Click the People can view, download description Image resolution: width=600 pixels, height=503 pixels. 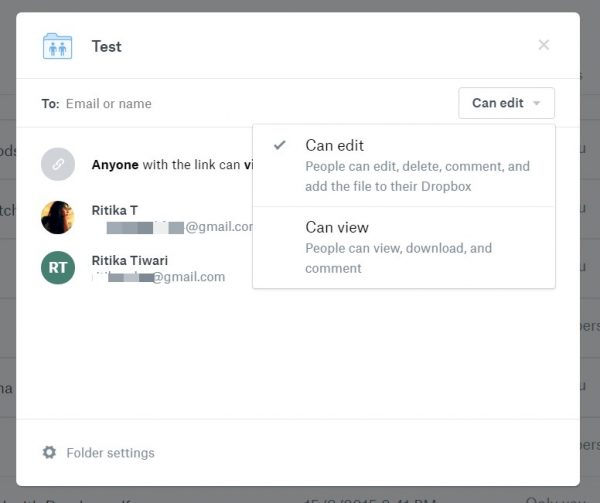tap(398, 258)
